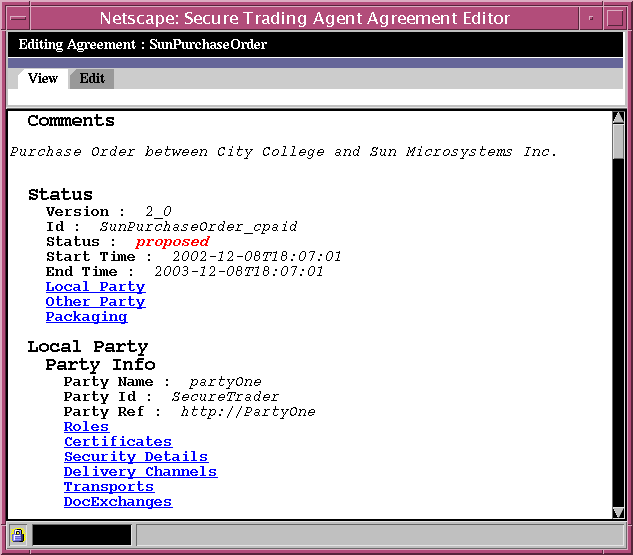Click the 'SunPurchaseOrder_cpaid' Id value

point(198,227)
